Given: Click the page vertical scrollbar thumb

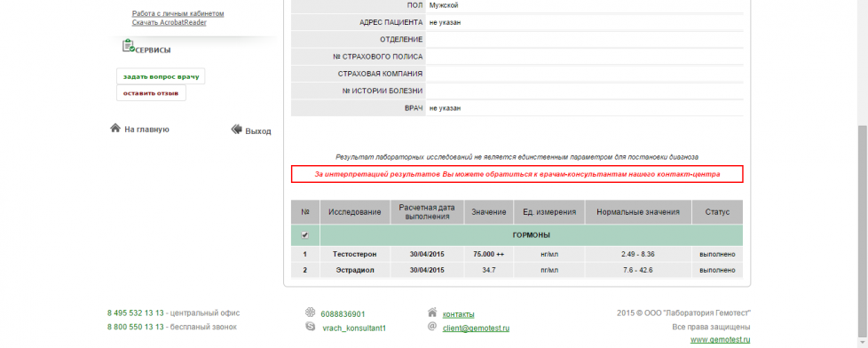Looking at the screenshot, I should pos(863,232).
